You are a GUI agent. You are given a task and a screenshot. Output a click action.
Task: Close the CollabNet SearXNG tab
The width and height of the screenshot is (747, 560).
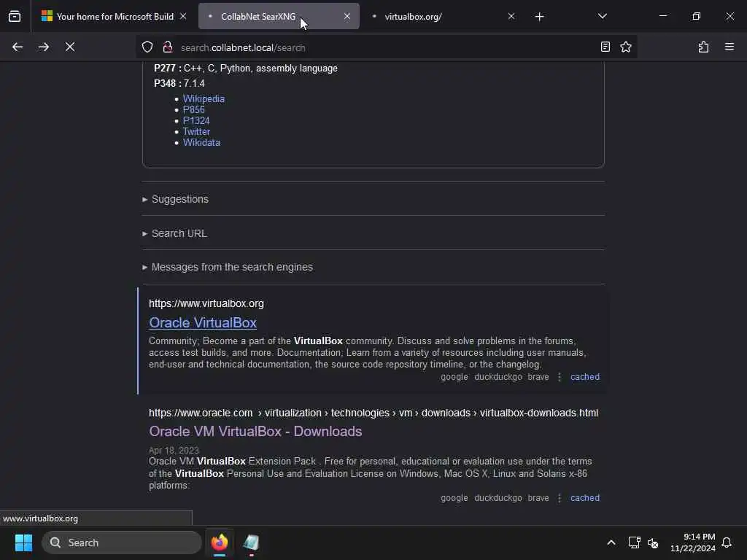pos(347,17)
